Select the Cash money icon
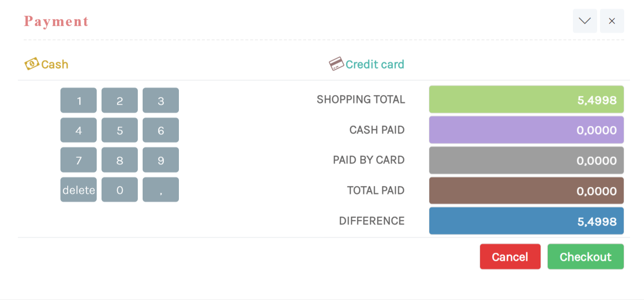Screen dimensions: 644x300 coord(32,64)
